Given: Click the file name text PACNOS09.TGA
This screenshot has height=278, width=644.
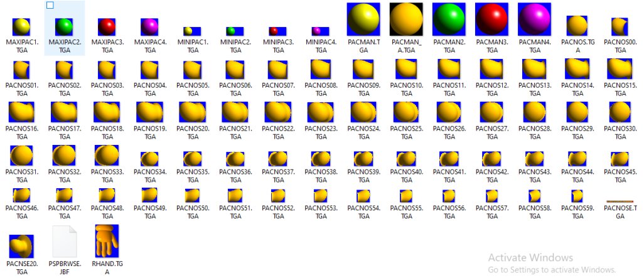Looking at the screenshot, I should [x=363, y=90].
